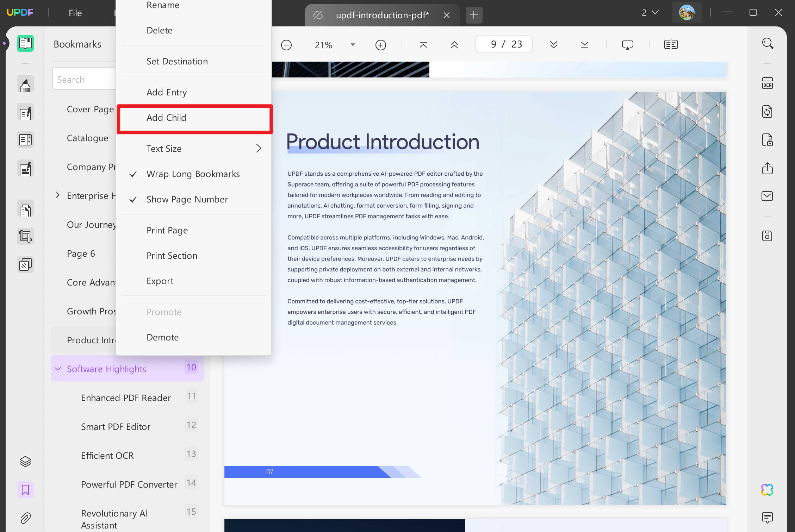
Task: Click Print Section in the menu
Action: coord(172,256)
